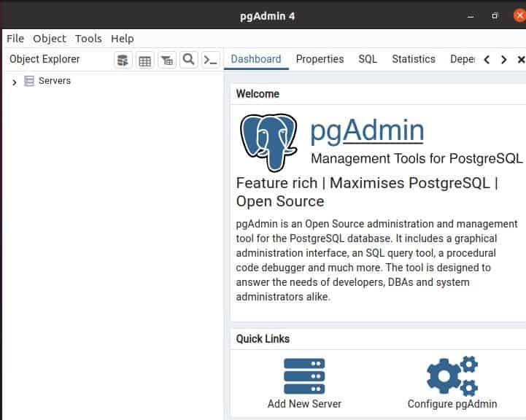Switch to the truncated Dependencies tab
526x420 pixels.
click(x=463, y=59)
